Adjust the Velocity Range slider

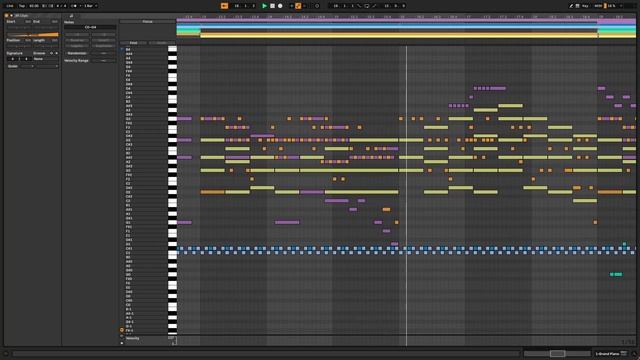click(x=104, y=60)
